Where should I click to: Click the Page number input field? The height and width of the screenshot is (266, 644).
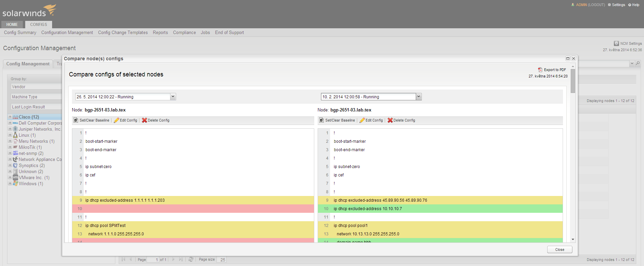coord(153,260)
